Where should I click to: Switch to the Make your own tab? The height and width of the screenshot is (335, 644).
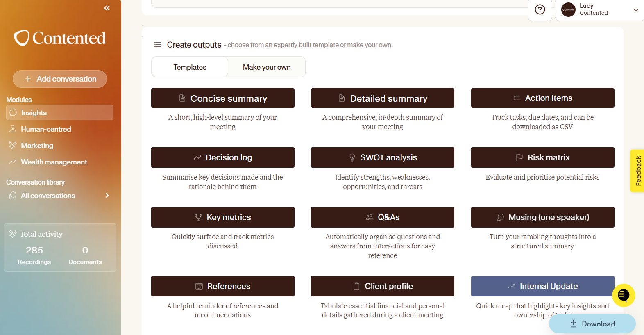pyautogui.click(x=267, y=67)
